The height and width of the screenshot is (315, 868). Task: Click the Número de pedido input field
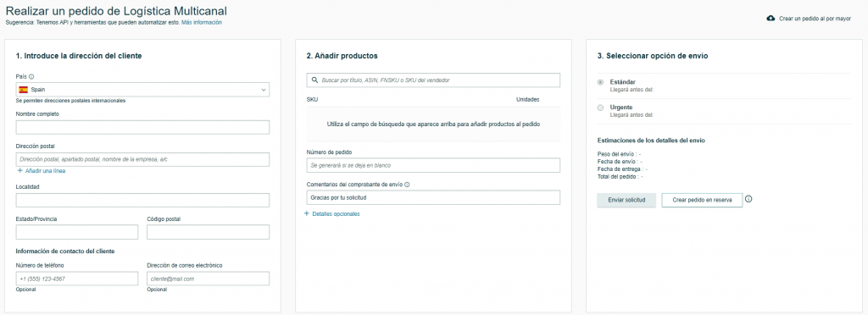pos(433,165)
